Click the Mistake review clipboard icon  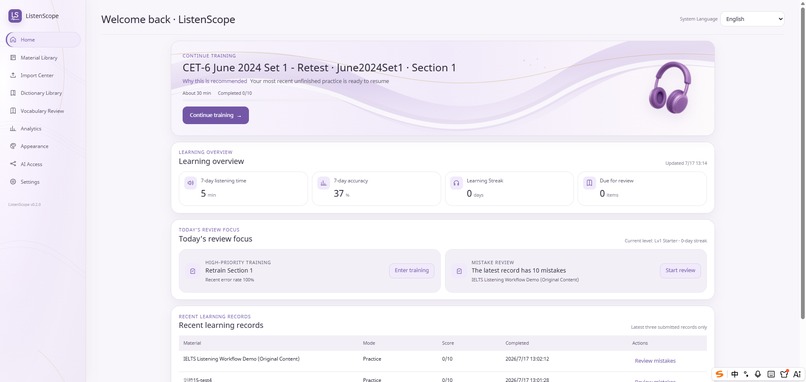(x=459, y=271)
